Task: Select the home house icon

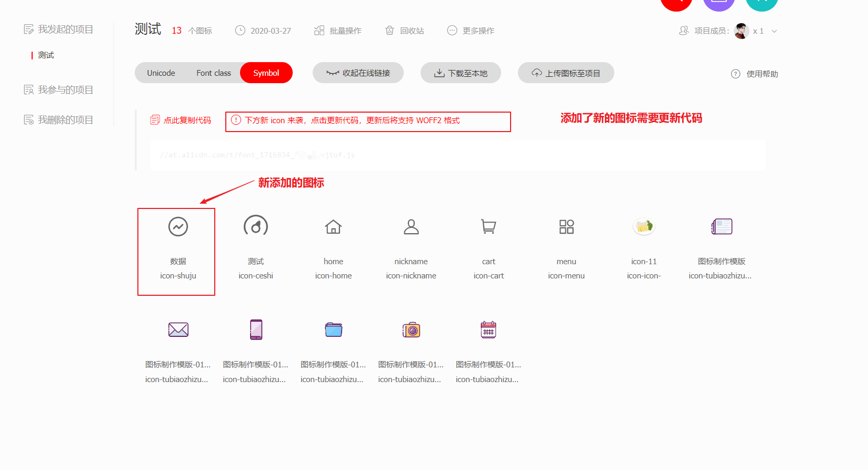Action: [333, 227]
